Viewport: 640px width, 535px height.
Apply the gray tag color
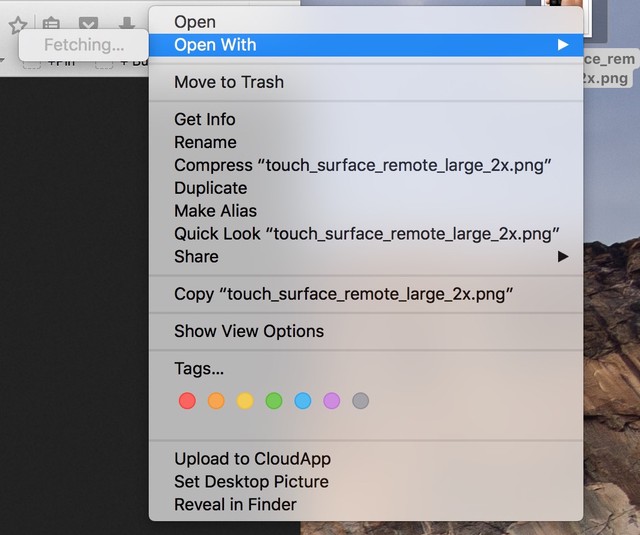(x=361, y=401)
